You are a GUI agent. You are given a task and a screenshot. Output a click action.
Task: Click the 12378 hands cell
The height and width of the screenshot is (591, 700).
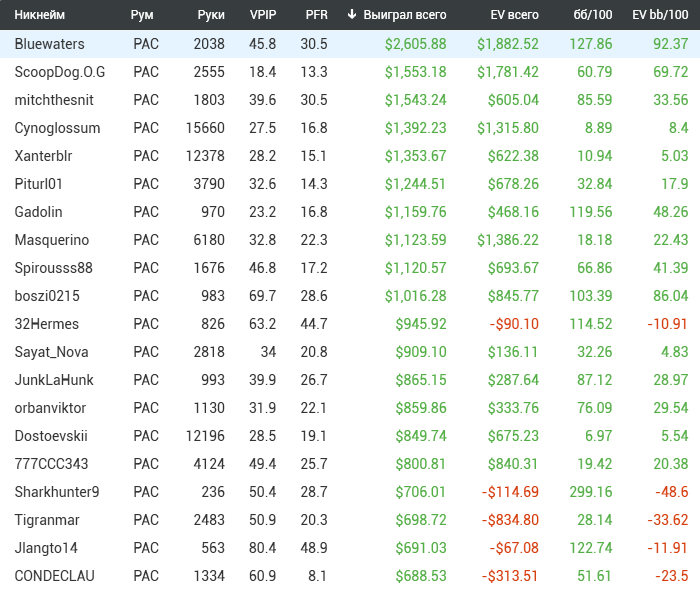[205, 156]
